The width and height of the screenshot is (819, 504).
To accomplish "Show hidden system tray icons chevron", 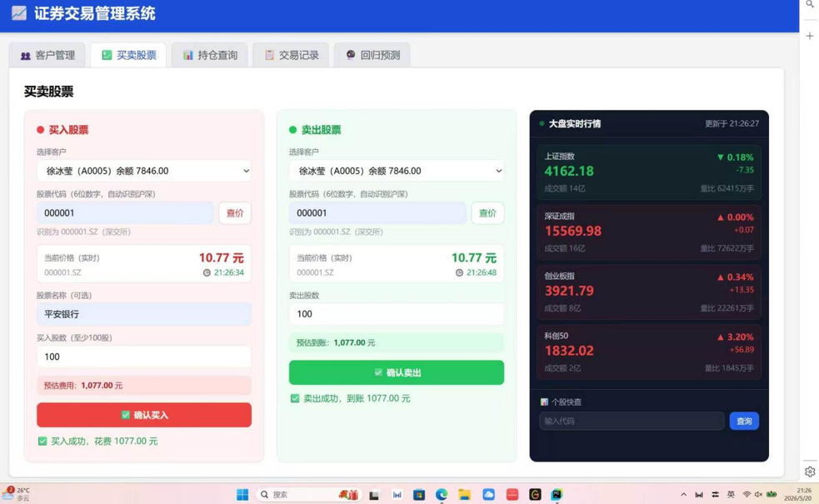I will click(683, 495).
